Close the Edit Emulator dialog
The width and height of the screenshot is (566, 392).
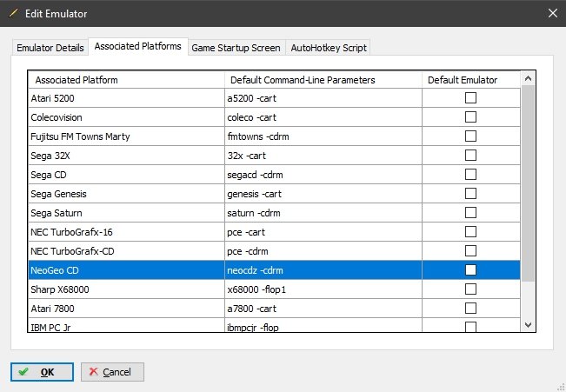553,13
